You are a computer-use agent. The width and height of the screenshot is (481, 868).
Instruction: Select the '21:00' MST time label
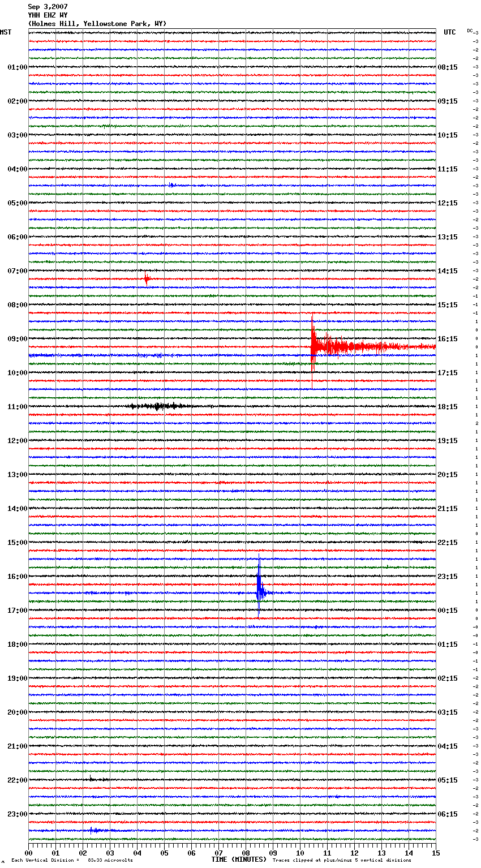point(18,746)
